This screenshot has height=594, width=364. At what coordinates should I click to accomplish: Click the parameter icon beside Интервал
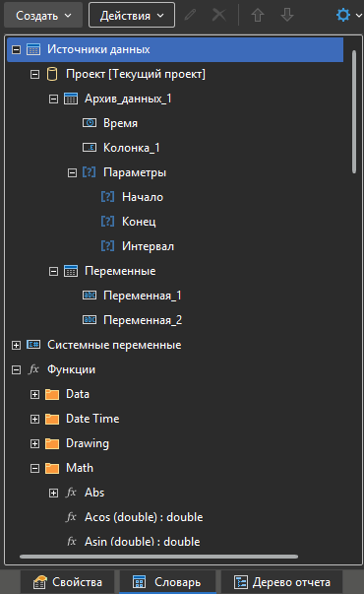[107, 246]
